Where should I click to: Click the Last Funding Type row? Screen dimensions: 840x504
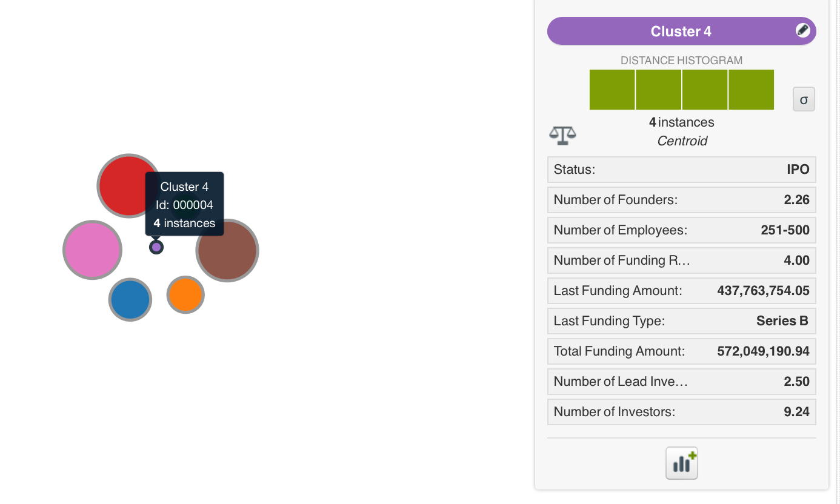click(x=681, y=321)
